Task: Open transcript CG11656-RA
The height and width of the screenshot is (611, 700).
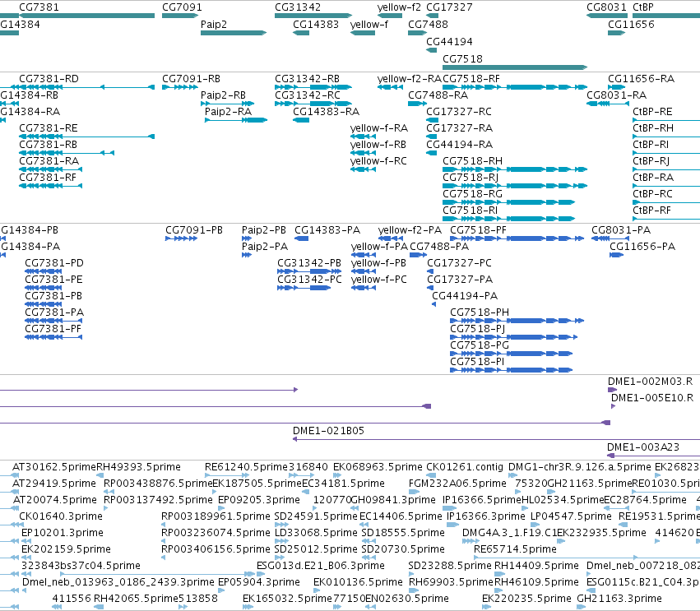Action: (x=617, y=87)
